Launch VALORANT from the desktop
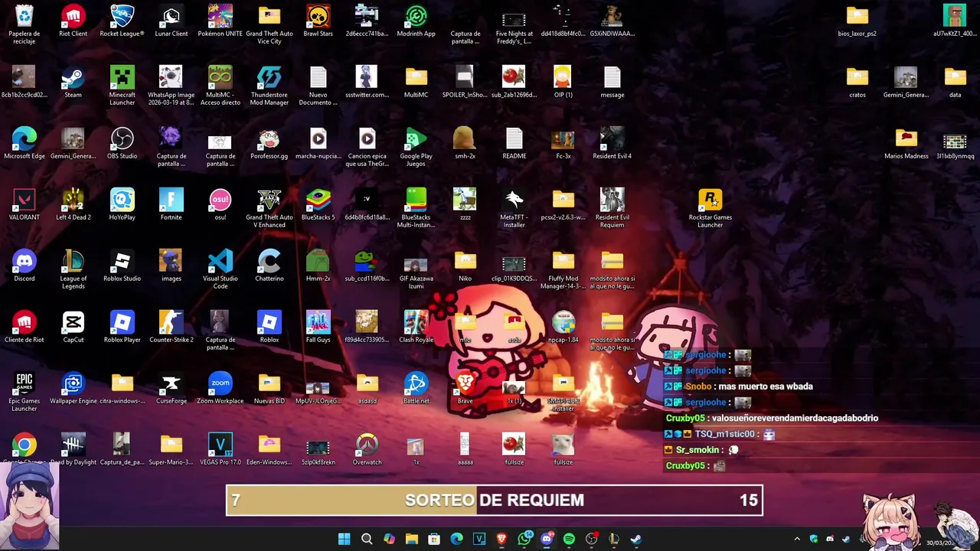Image resolution: width=980 pixels, height=551 pixels. [24, 205]
